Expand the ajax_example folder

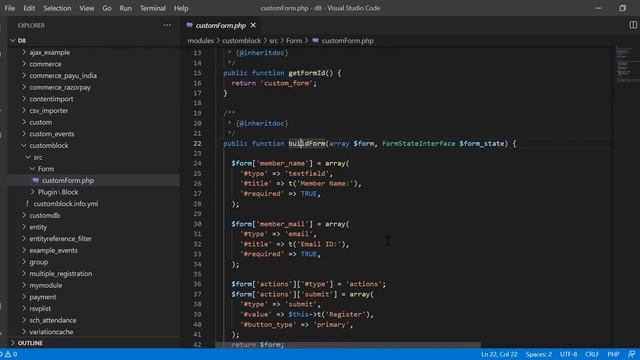[24, 52]
